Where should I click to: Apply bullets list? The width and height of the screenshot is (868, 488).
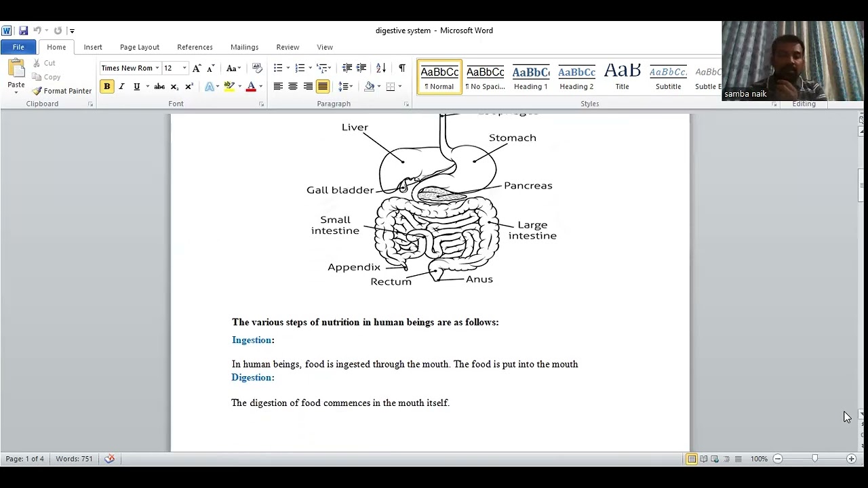coord(278,68)
